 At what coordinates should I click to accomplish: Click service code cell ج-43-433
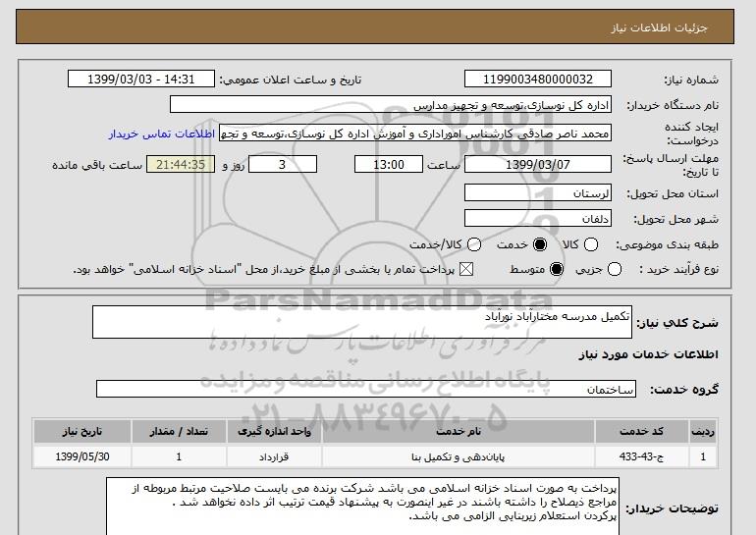point(642,456)
